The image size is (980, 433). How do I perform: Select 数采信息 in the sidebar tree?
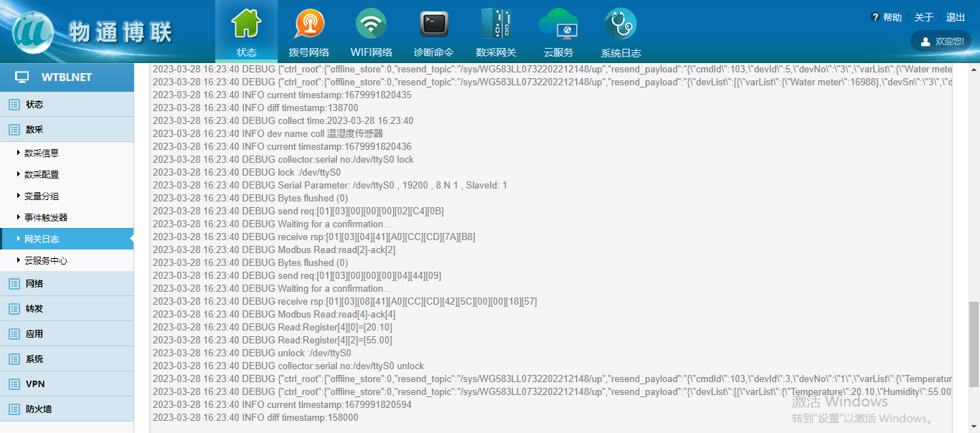point(42,153)
